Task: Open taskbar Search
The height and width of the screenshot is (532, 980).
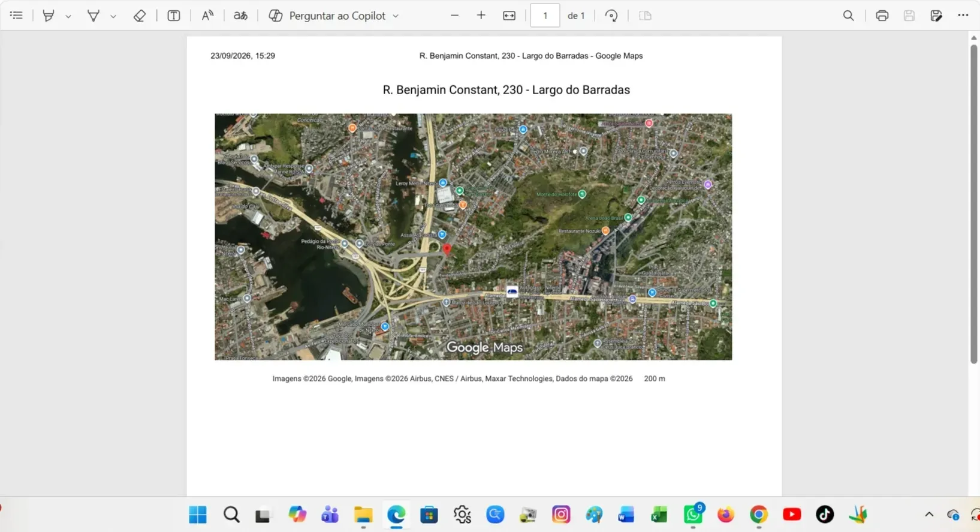Action: click(x=231, y=515)
